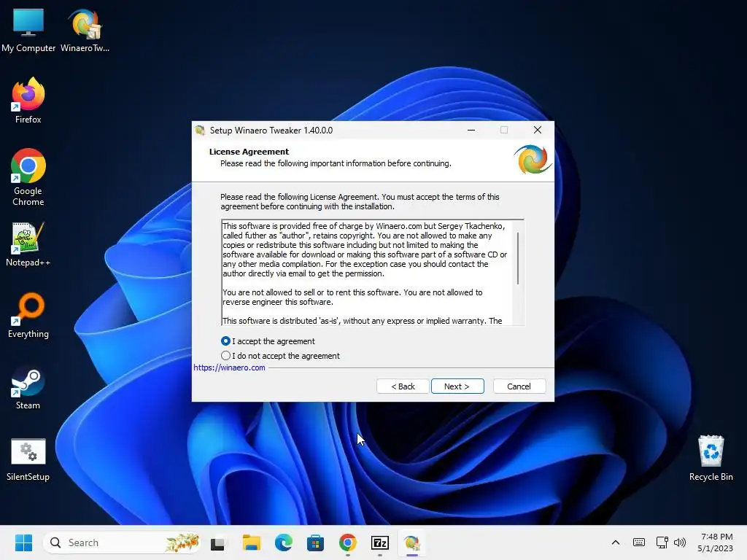Switch to Chrome in the taskbar
747x560 pixels.
pos(348,542)
